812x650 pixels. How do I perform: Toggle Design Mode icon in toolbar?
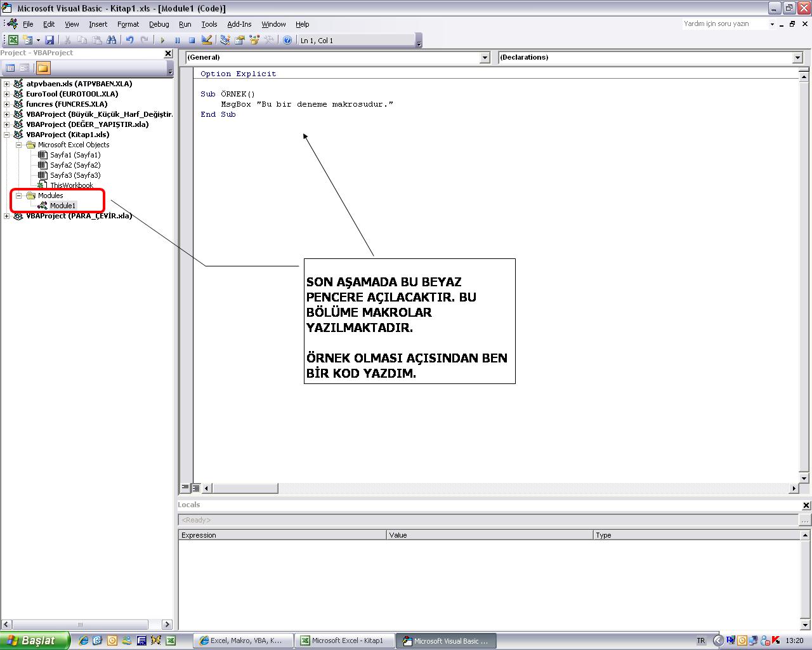pos(207,40)
